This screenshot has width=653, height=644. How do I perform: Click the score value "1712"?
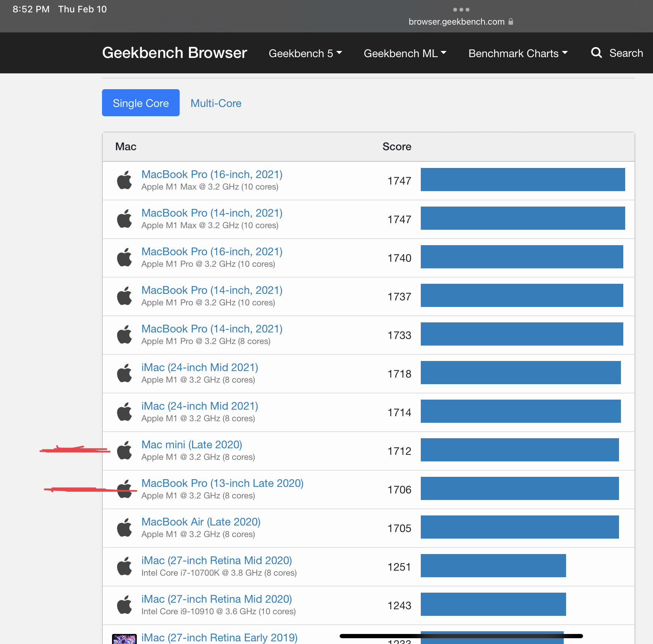point(400,451)
